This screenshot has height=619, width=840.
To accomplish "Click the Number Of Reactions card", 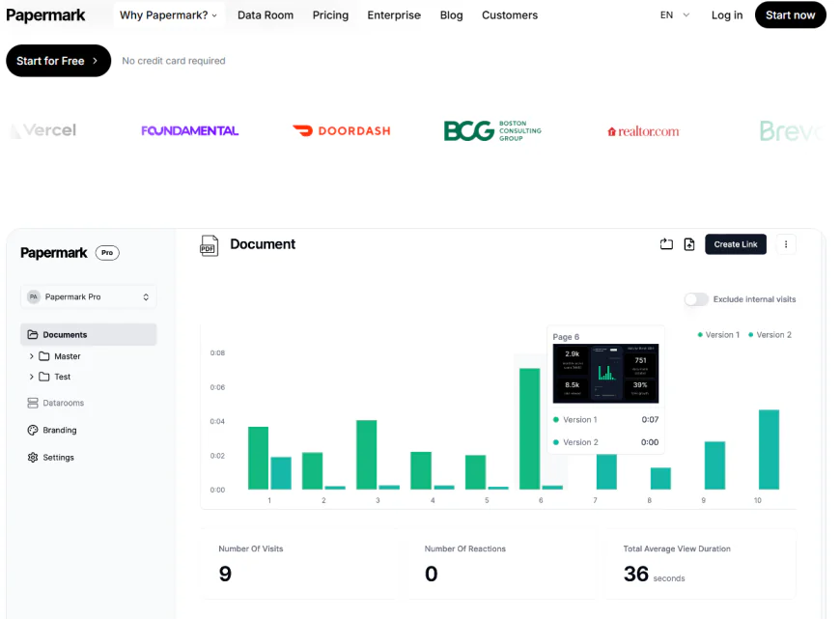I will (502, 564).
